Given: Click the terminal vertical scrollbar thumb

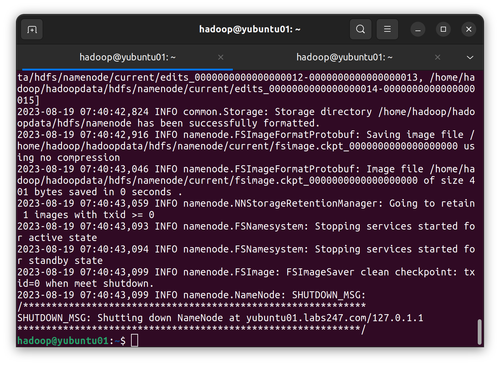Looking at the screenshot, I should [479, 332].
